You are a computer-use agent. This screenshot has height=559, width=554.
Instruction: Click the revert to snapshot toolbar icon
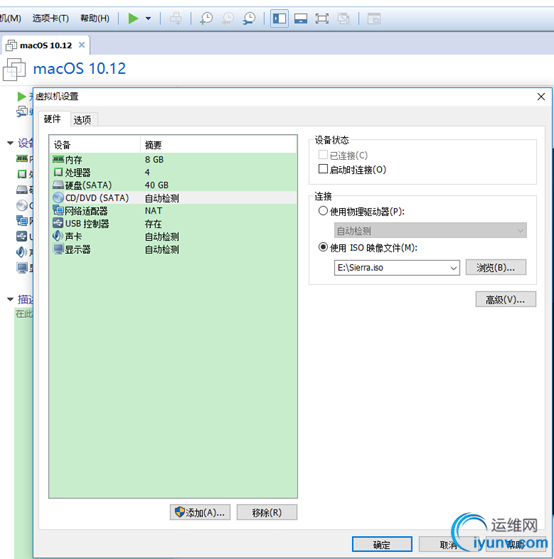227,18
